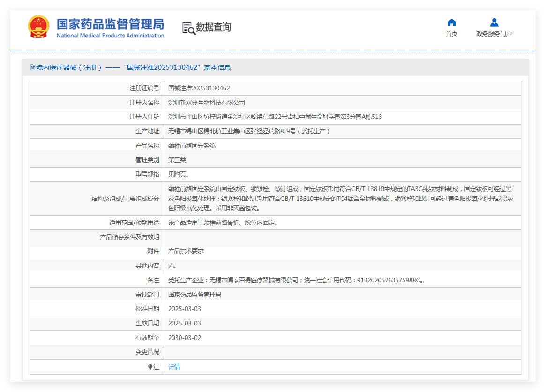Screen dimensions: 546x392
Task: Click the 数据查询 heading text
Action: pos(213,27)
